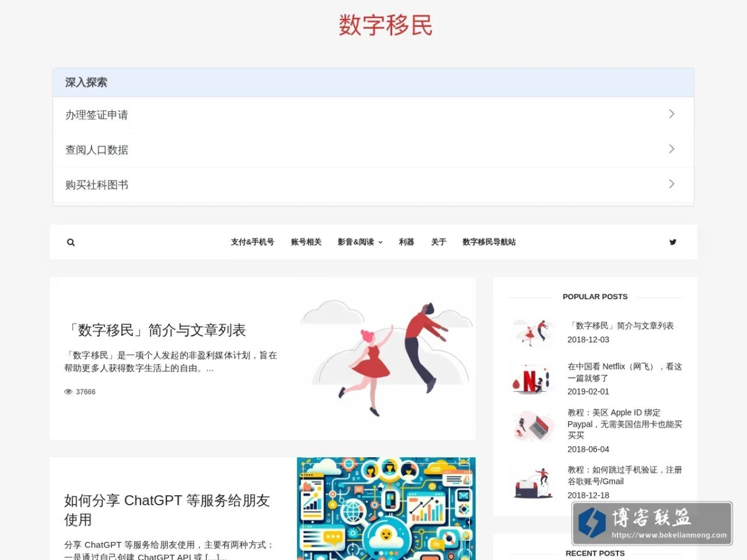Image resolution: width=747 pixels, height=560 pixels.
Task: Open 查阅人口数据 link text
Action: click(96, 150)
